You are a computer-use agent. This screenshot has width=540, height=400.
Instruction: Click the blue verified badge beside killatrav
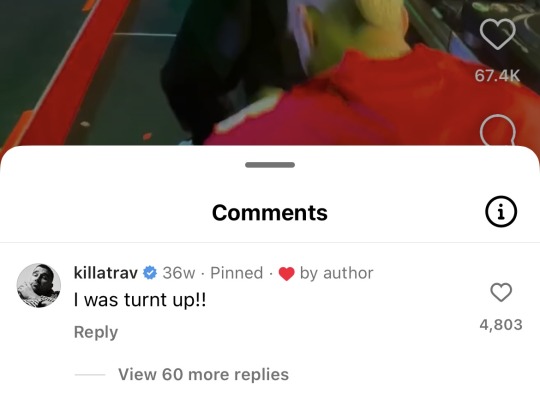point(150,273)
